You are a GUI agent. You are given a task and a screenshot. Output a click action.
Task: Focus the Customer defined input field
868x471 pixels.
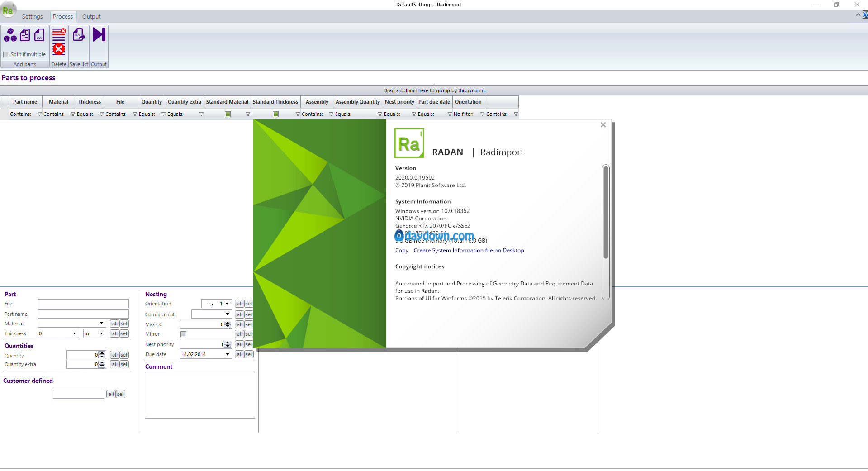pyautogui.click(x=79, y=394)
